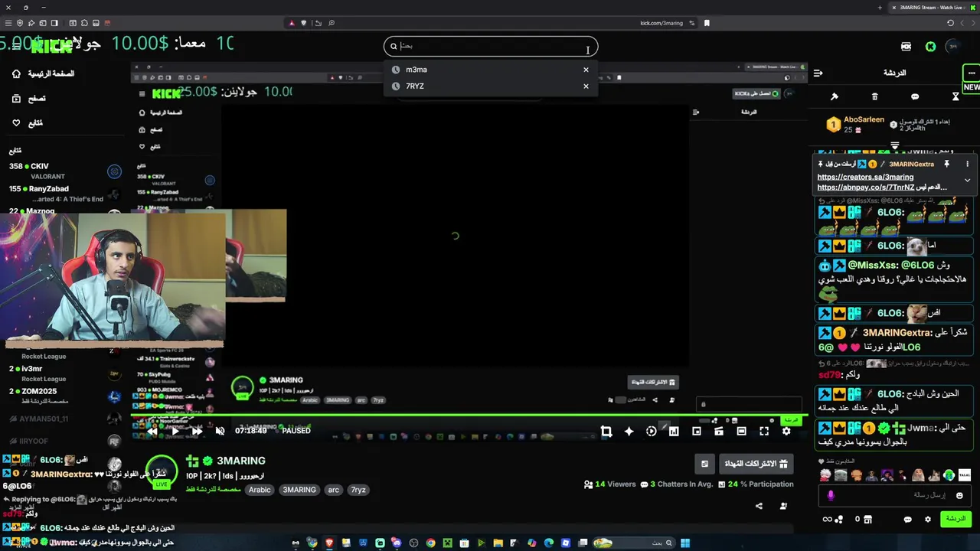Open the Browse sidebar item
The height and width of the screenshot is (551, 980).
pos(29,99)
